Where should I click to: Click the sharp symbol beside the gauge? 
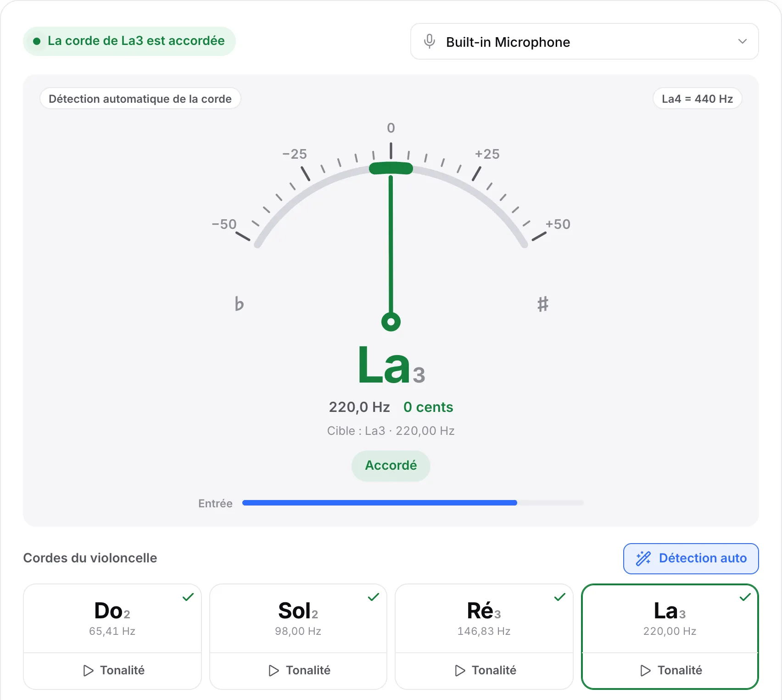click(543, 304)
